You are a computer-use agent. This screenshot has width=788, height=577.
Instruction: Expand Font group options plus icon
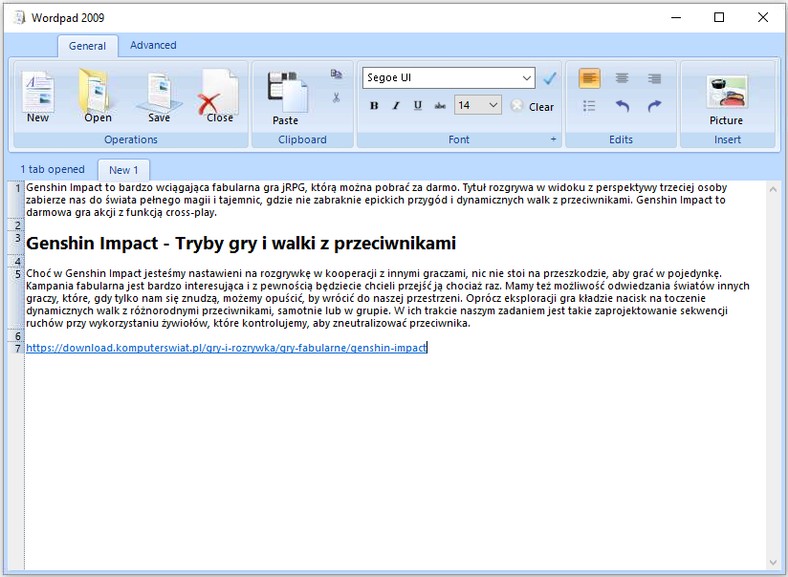(553, 139)
